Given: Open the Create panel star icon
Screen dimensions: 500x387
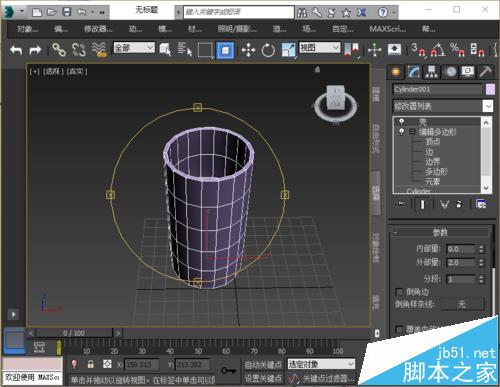Looking at the screenshot, I should pos(396,72).
